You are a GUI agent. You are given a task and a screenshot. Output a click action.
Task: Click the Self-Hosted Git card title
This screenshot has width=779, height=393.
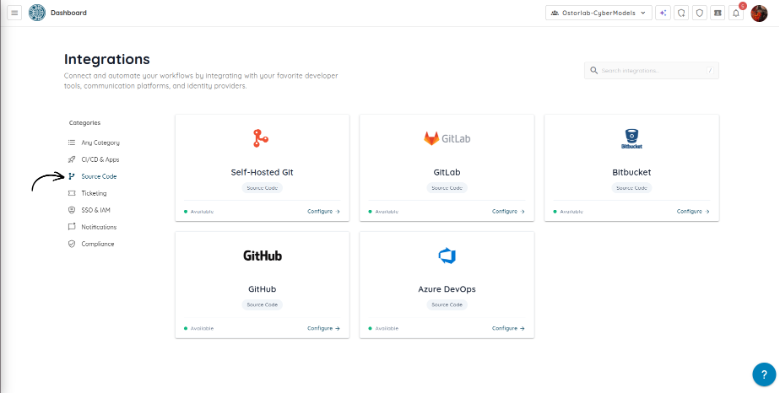point(262,172)
